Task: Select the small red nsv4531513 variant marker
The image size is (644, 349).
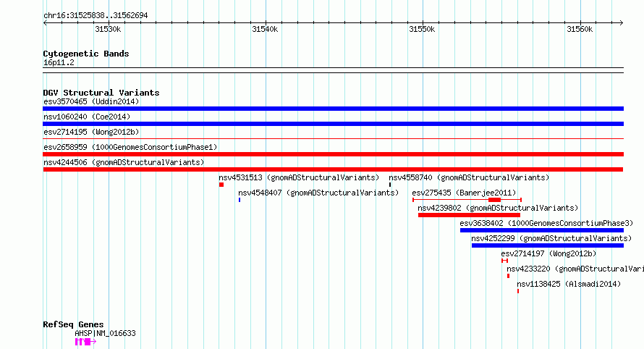Action: [x=221, y=185]
